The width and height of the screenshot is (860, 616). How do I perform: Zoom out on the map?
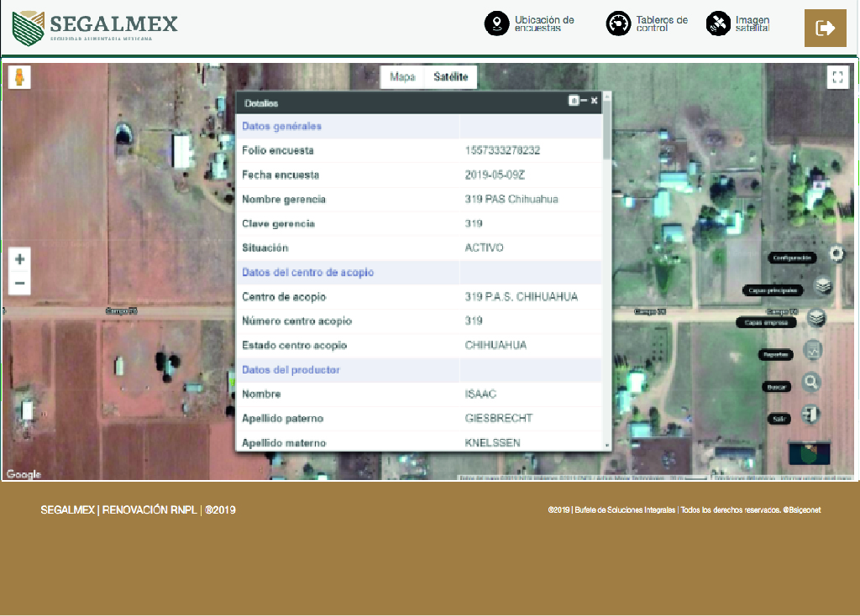tap(20, 285)
